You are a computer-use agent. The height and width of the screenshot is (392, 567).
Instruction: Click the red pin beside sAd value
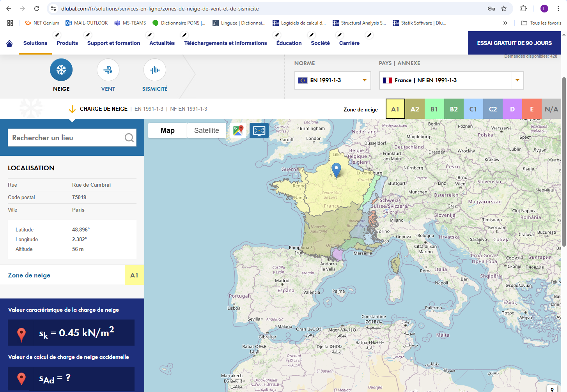21,378
